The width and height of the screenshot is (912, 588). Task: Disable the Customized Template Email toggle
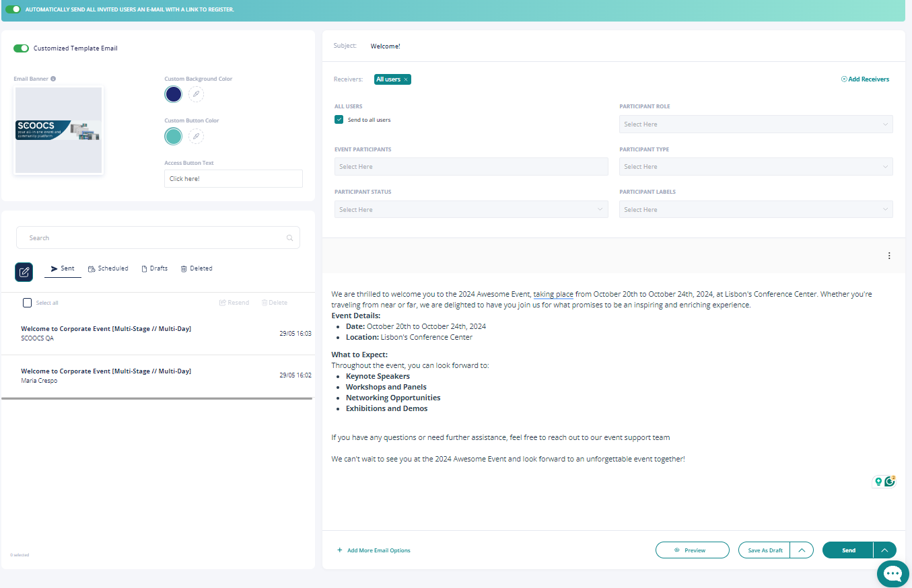pyautogui.click(x=22, y=48)
